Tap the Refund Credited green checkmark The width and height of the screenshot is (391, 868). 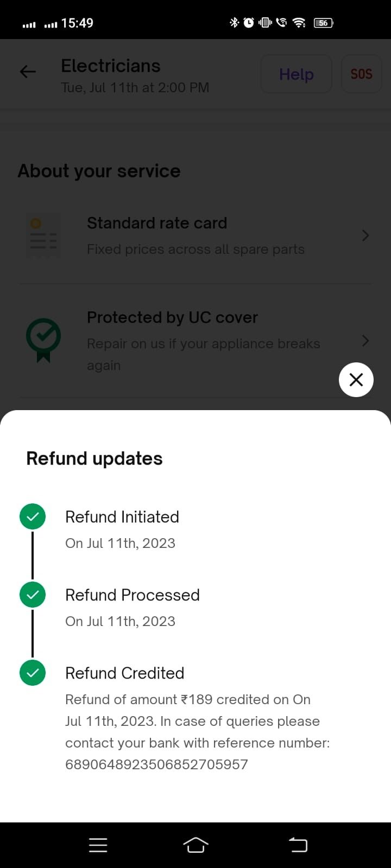[33, 673]
